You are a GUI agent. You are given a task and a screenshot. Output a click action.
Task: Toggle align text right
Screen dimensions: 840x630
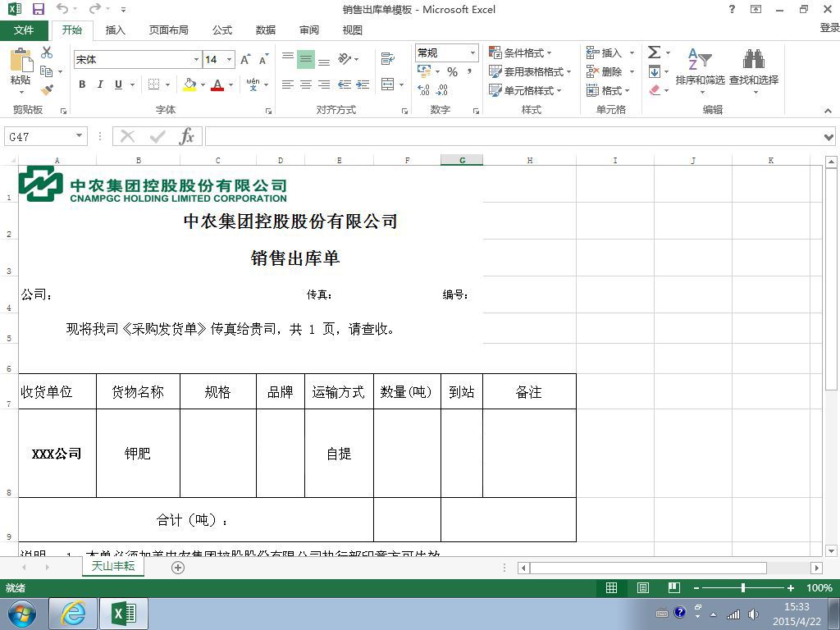coord(324,84)
